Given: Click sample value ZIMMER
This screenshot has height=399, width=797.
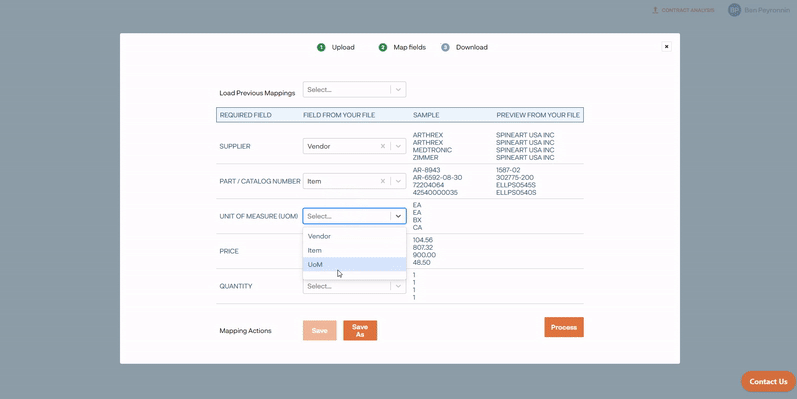Looking at the screenshot, I should pyautogui.click(x=425, y=158).
